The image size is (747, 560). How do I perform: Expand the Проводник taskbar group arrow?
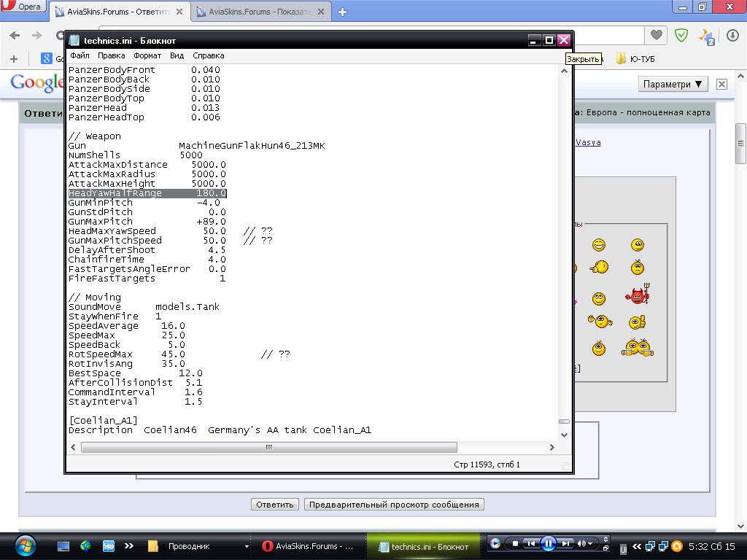[247, 546]
